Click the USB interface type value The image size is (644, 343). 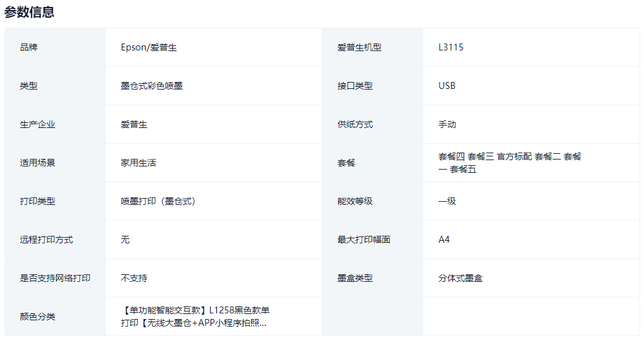click(447, 86)
